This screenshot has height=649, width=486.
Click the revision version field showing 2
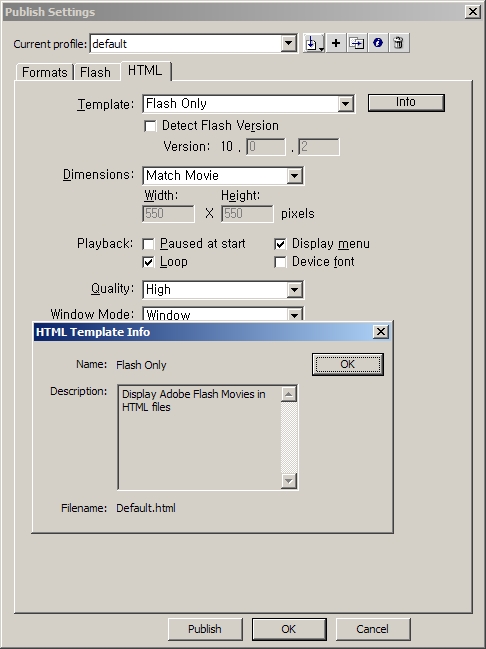click(319, 147)
